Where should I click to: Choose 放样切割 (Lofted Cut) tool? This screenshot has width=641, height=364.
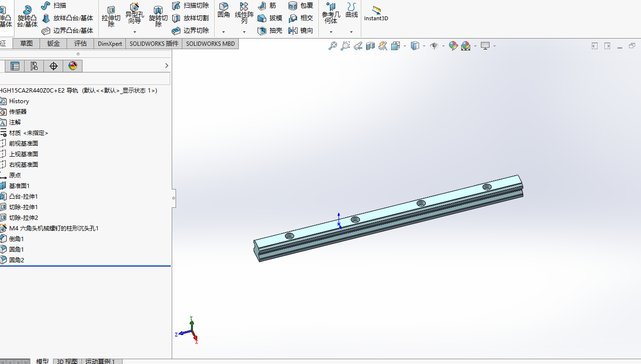190,18
